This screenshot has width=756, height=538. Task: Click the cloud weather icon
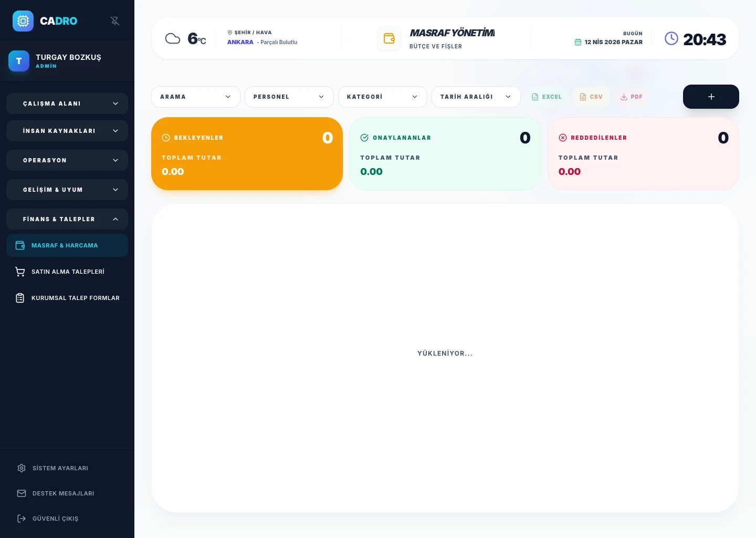coord(173,38)
